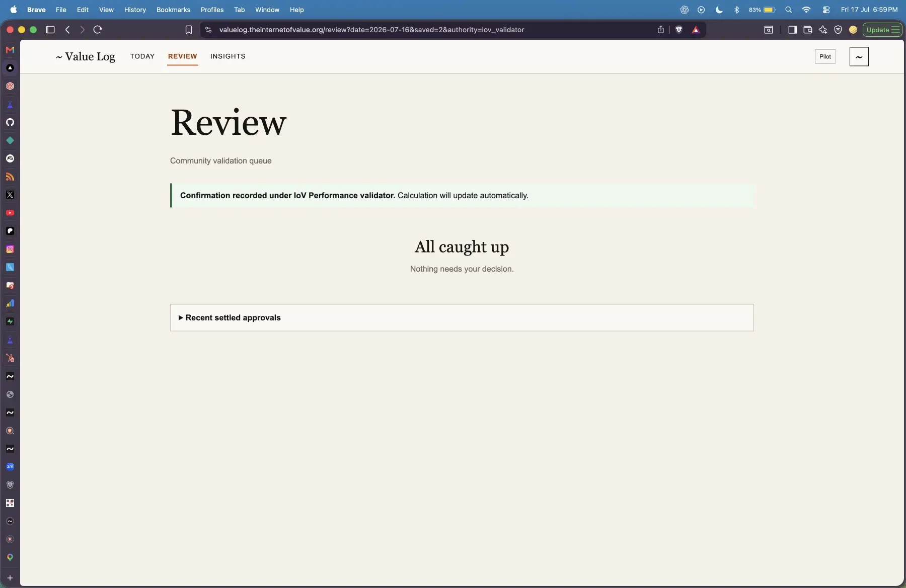This screenshot has width=906, height=588.
Task: Click 'Confirmation recorded under IoV Performance validator.' text
Action: point(287,195)
